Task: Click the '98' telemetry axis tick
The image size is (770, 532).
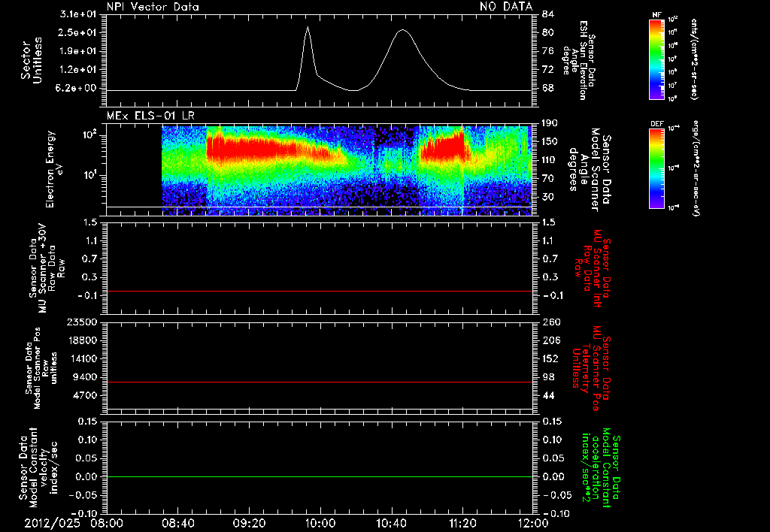Action: [x=548, y=377]
